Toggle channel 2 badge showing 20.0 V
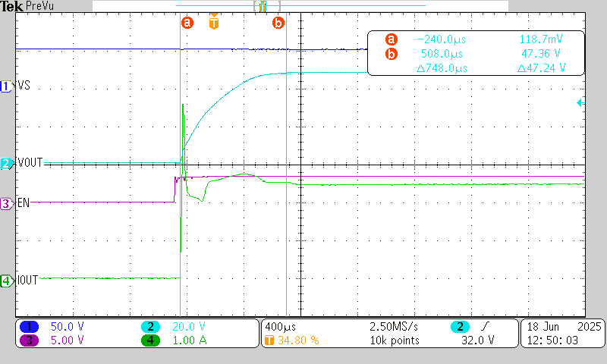 [x=151, y=326]
